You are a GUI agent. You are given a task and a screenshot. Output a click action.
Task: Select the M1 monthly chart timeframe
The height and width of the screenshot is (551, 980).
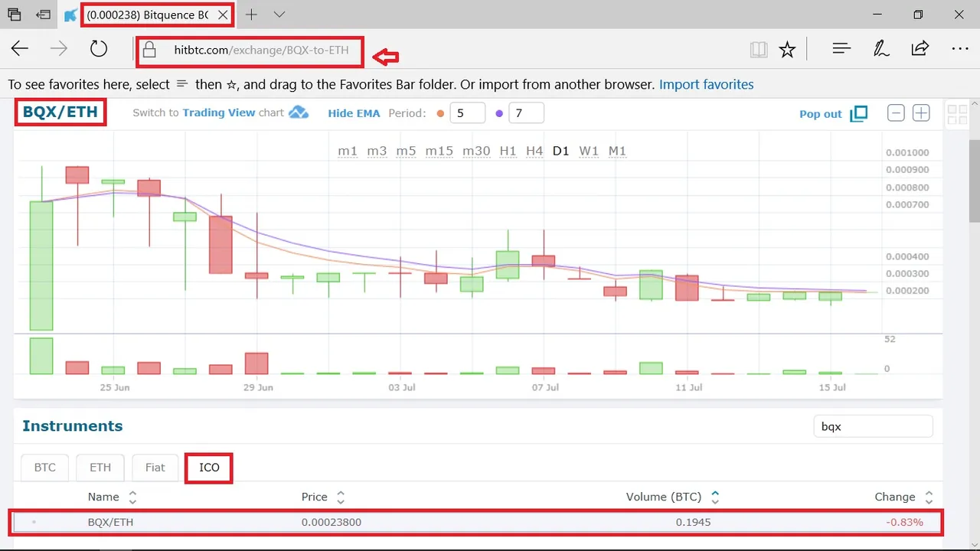coord(617,151)
